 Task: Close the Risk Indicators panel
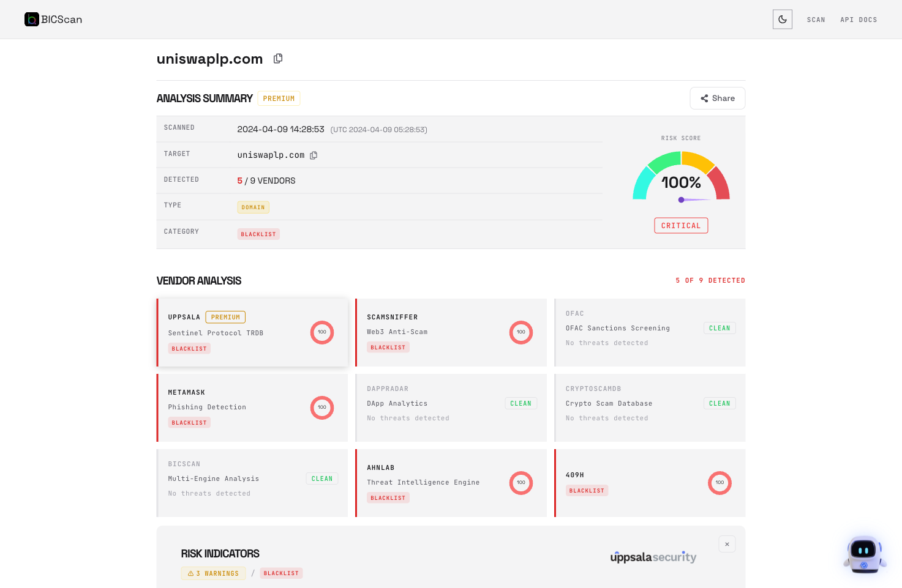[x=727, y=544]
